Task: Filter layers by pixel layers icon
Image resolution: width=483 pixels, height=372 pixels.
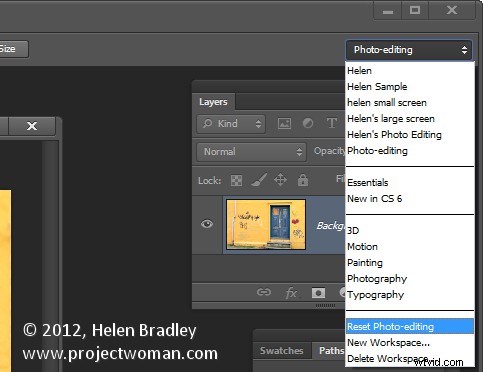Action: [x=284, y=124]
